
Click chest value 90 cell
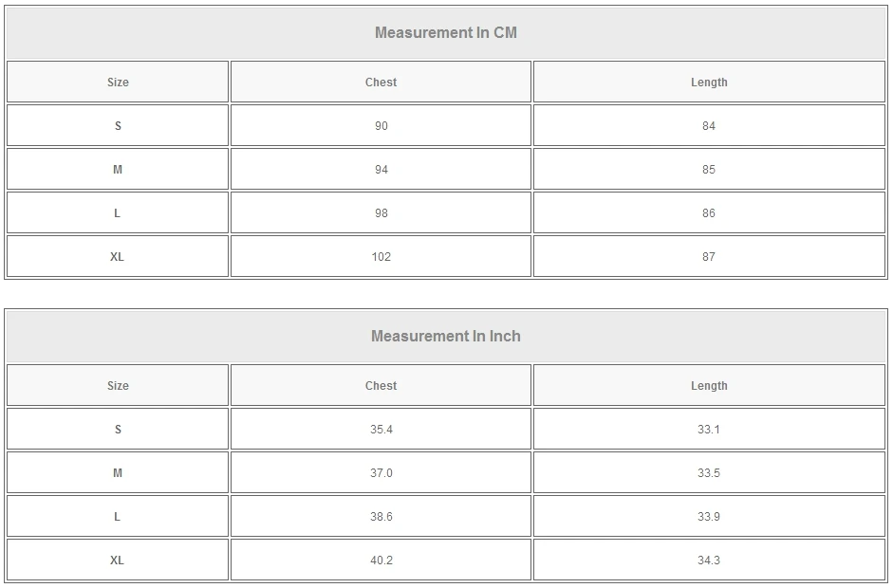381,126
